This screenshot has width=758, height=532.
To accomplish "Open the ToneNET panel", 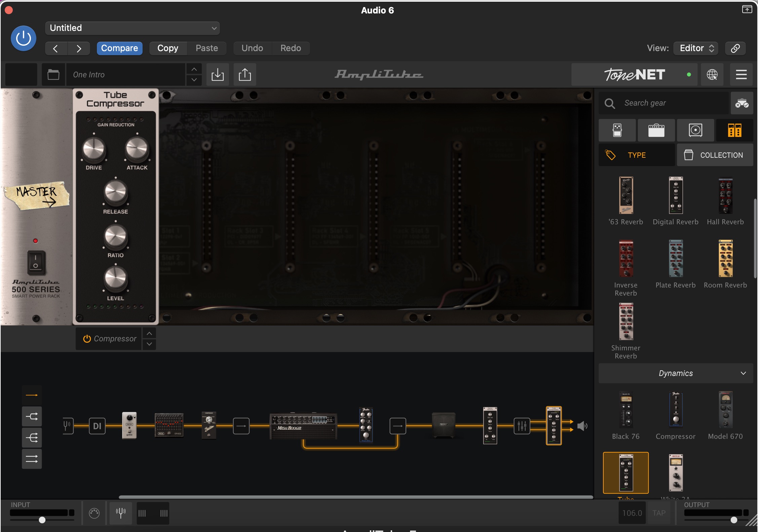I will click(635, 74).
